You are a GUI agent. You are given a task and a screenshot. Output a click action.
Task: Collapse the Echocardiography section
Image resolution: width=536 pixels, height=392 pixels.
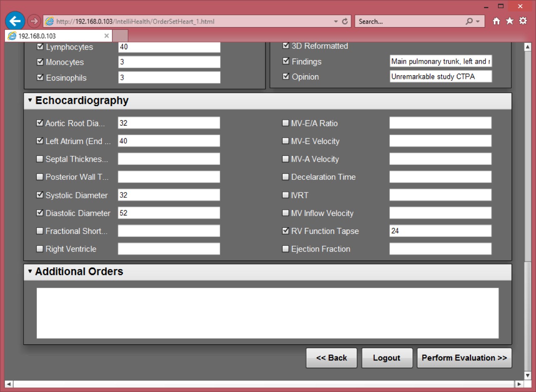click(30, 100)
